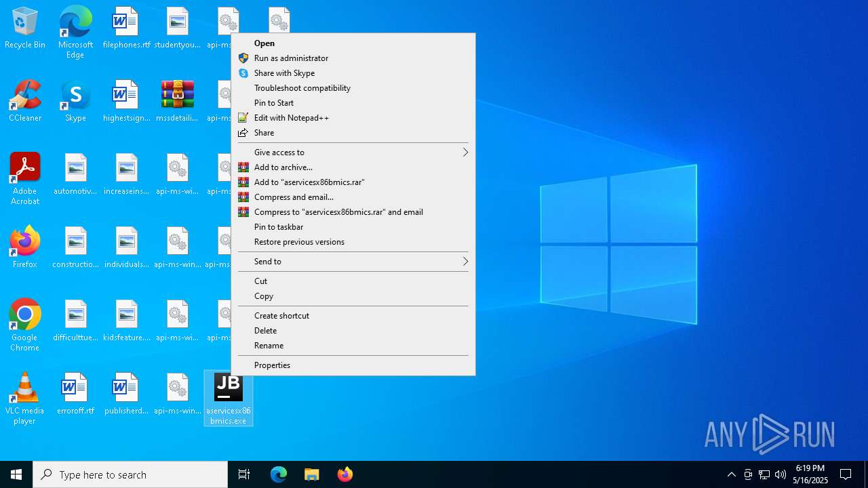Select the Adobe Acrobat desktop shortcut
868x488 pixels.
click(x=25, y=179)
